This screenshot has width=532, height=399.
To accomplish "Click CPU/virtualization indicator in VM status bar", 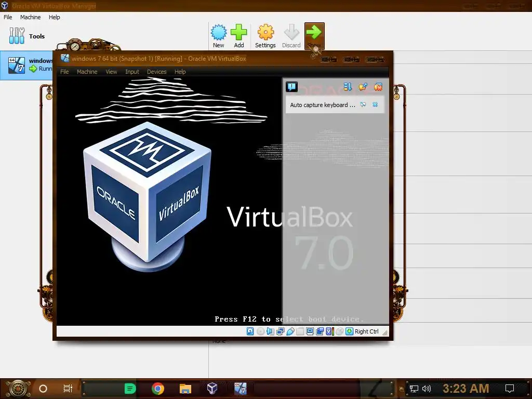I will [x=330, y=331].
